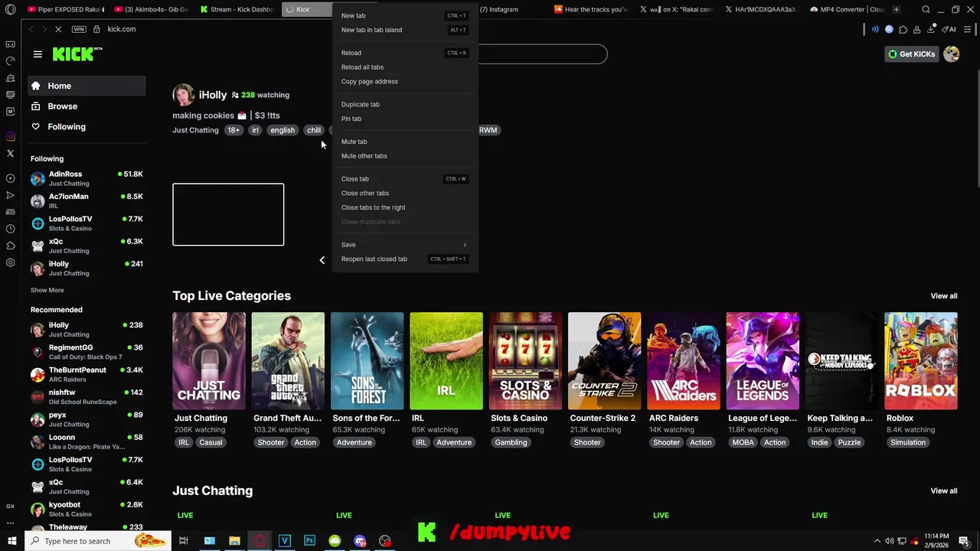Click the toolbar extensions cube icon
This screenshot has width=980, height=551.
click(x=903, y=29)
